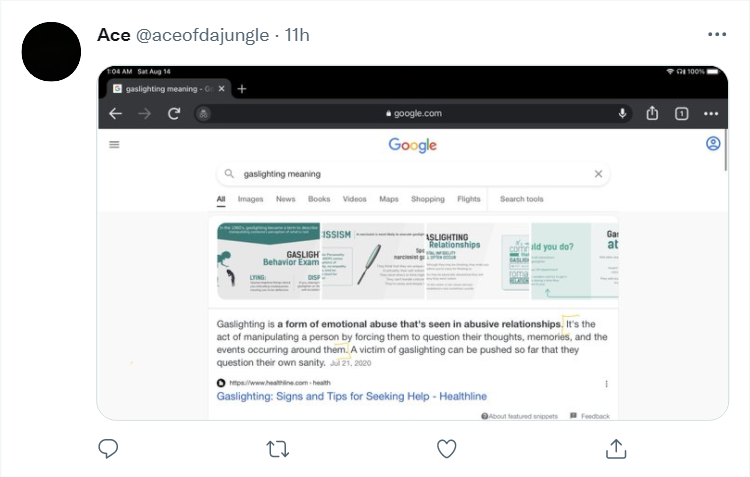Switch to the Images tab
Viewport: 750px width, 477px height.
[x=251, y=199]
